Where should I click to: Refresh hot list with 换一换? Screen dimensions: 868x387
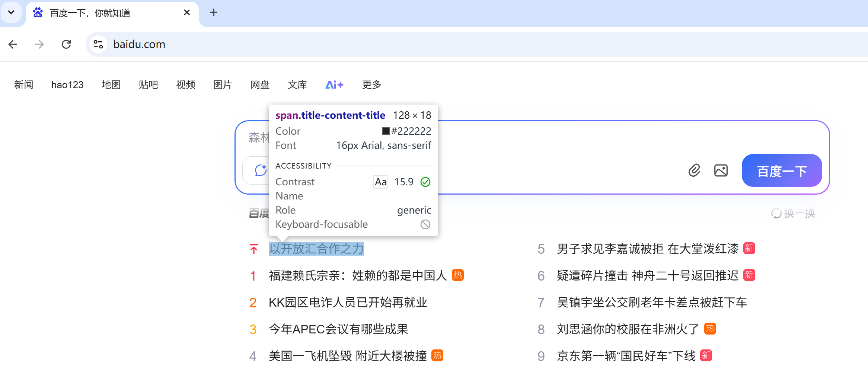(x=793, y=213)
